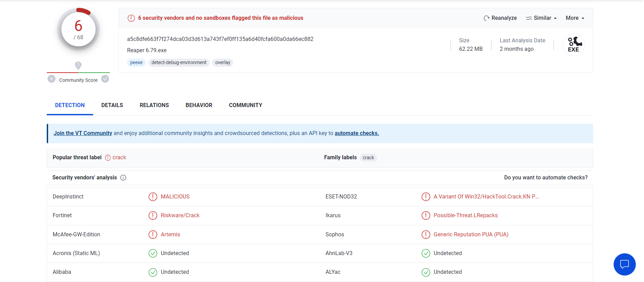Screen dimensions: 644x282
Task: Click the Reanalyze refresh icon
Action: tap(486, 18)
